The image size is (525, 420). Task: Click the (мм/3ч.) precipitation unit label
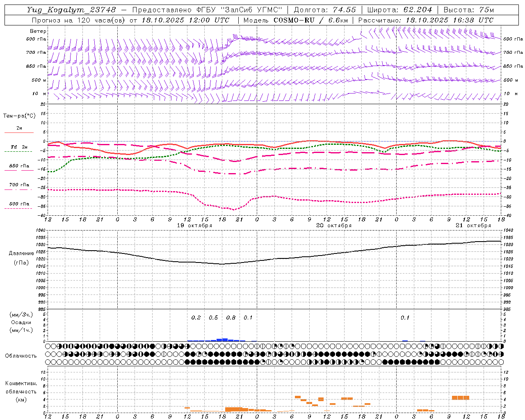pos(21,315)
